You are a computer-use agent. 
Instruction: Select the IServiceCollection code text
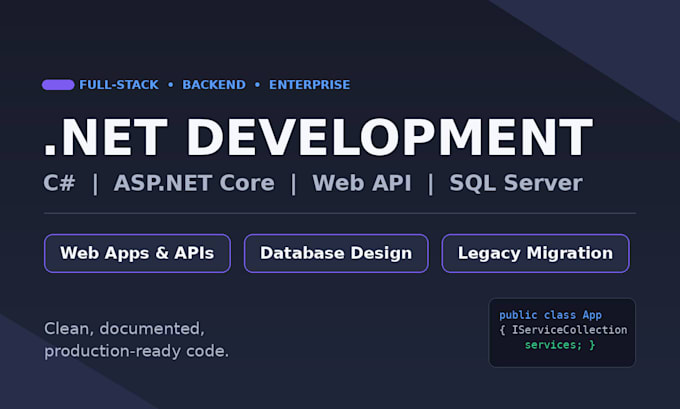(569, 330)
